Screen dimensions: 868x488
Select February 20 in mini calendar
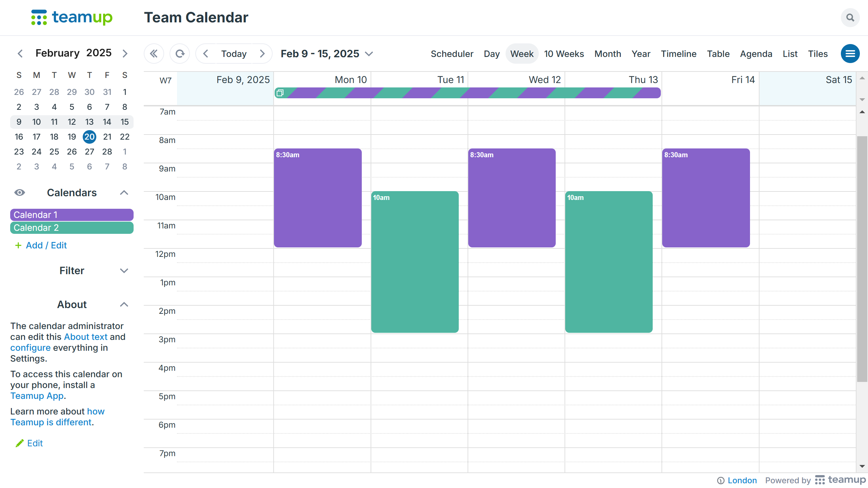[x=90, y=137]
